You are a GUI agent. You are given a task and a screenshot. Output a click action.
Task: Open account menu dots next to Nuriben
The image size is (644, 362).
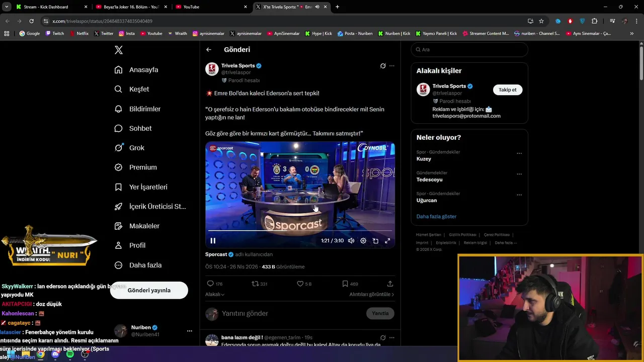(x=190, y=331)
